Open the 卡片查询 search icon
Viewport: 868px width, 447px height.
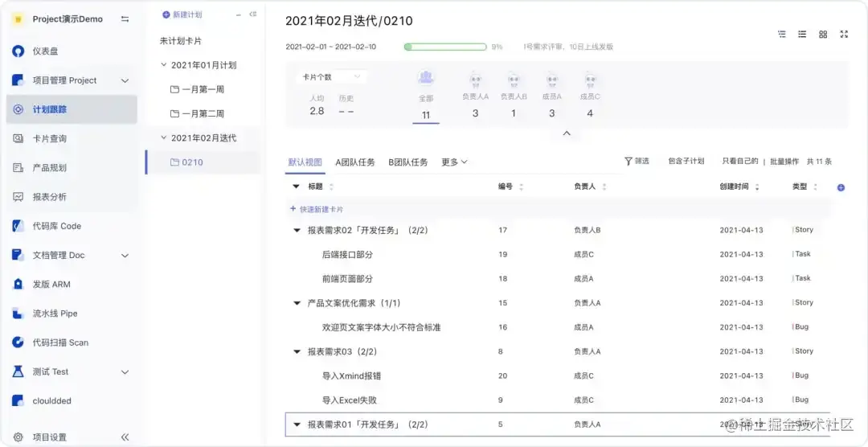pos(18,138)
